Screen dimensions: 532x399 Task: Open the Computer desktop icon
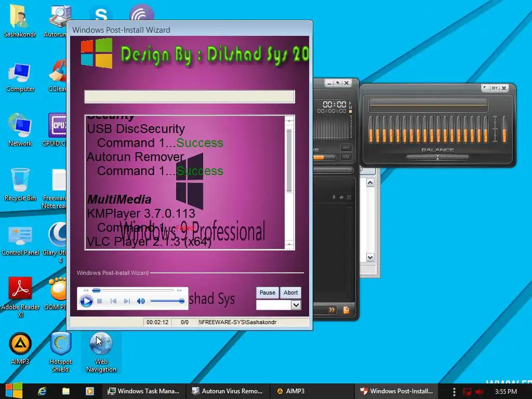pos(20,78)
